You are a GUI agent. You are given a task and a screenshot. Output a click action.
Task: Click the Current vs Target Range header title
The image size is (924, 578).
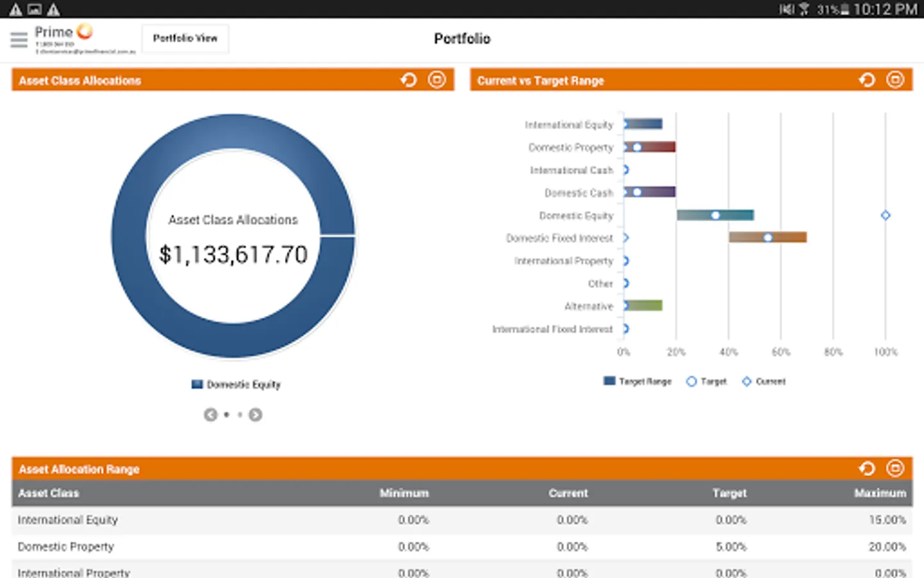click(541, 81)
